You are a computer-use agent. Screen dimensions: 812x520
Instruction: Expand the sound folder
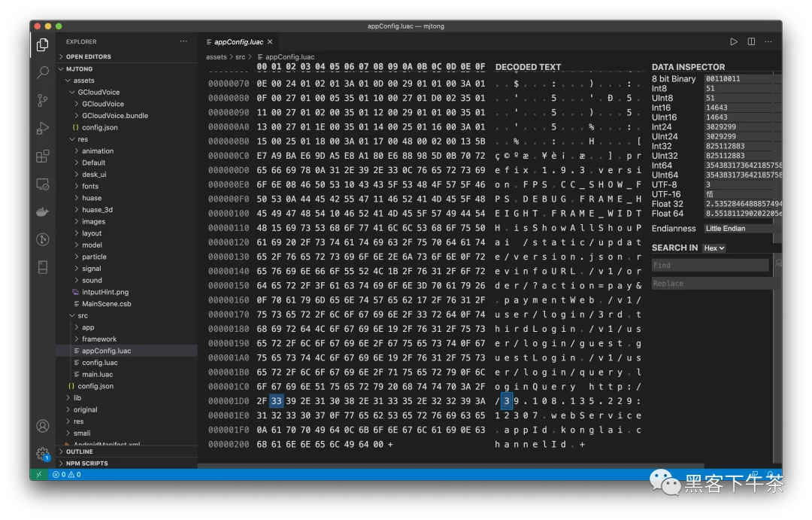pos(127,281)
